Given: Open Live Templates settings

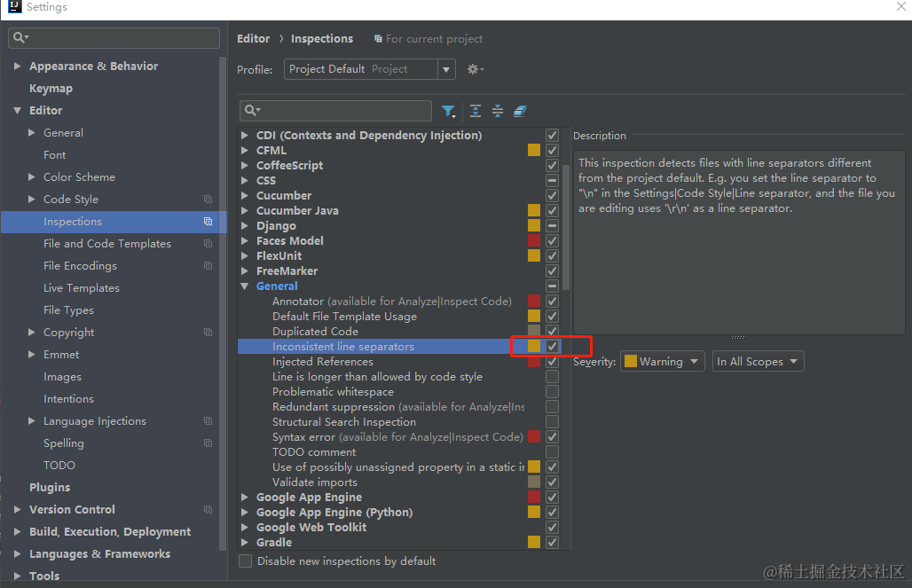Looking at the screenshot, I should (82, 288).
